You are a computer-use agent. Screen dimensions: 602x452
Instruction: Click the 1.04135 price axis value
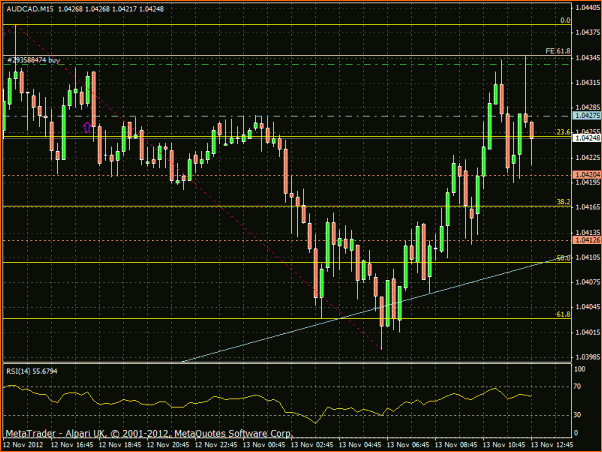(587, 232)
